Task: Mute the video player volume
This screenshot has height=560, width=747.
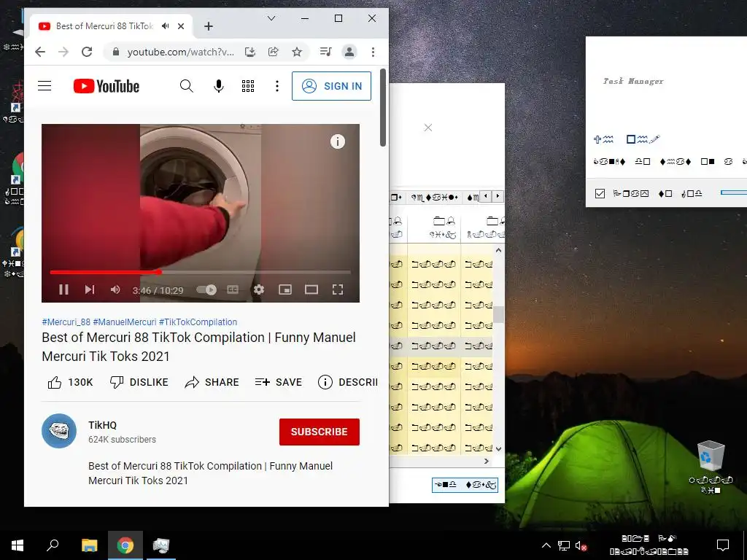Action: (115, 289)
